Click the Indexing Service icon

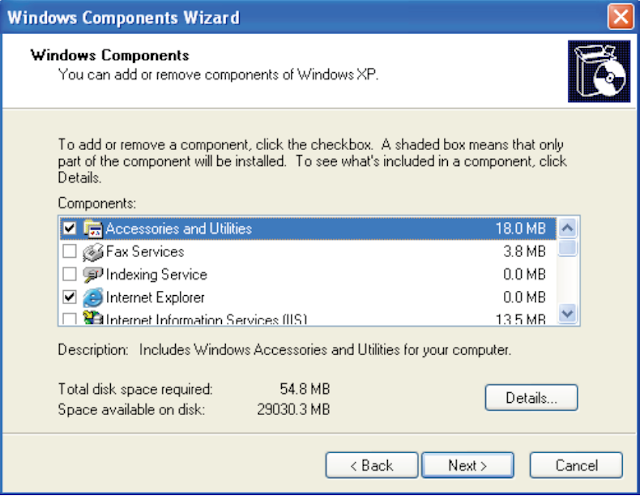pos(93,275)
